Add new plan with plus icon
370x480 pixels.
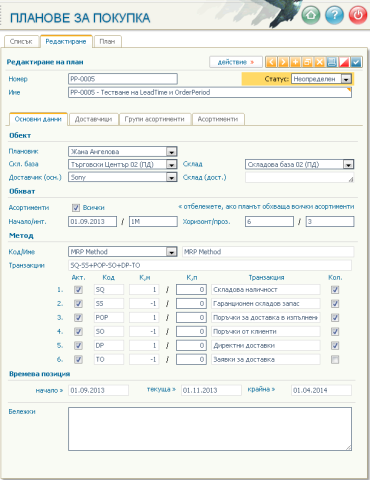[x=295, y=62]
